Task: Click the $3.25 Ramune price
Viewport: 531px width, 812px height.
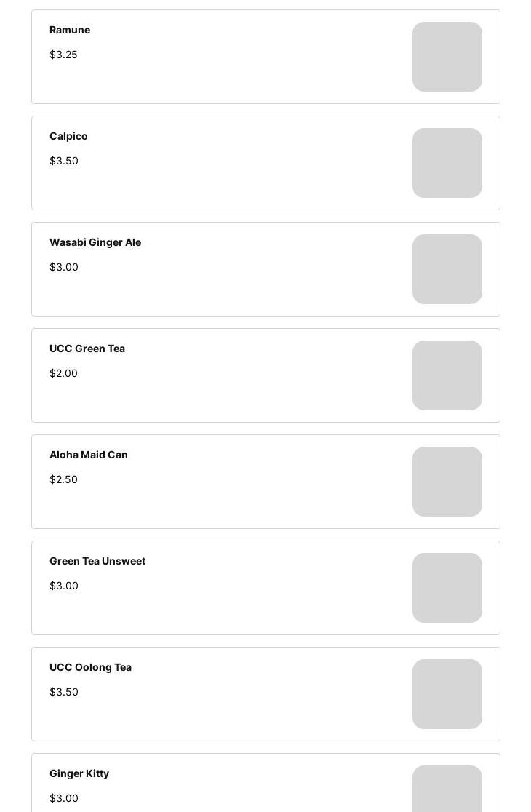Action: [63, 55]
